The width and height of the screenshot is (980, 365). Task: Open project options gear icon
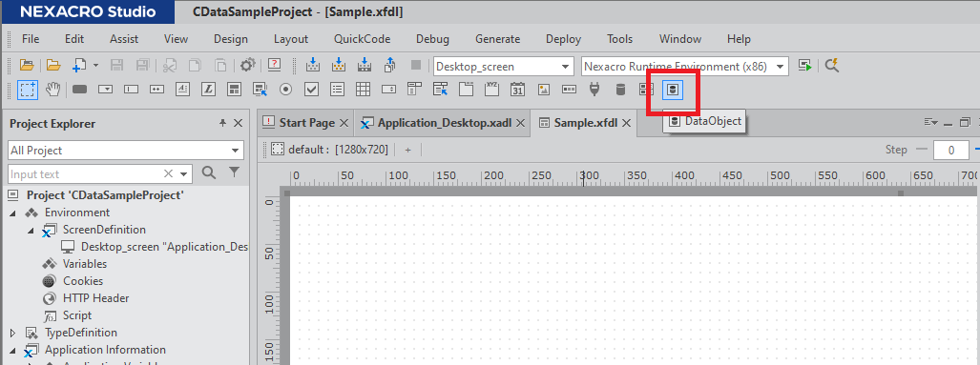pyautogui.click(x=248, y=65)
